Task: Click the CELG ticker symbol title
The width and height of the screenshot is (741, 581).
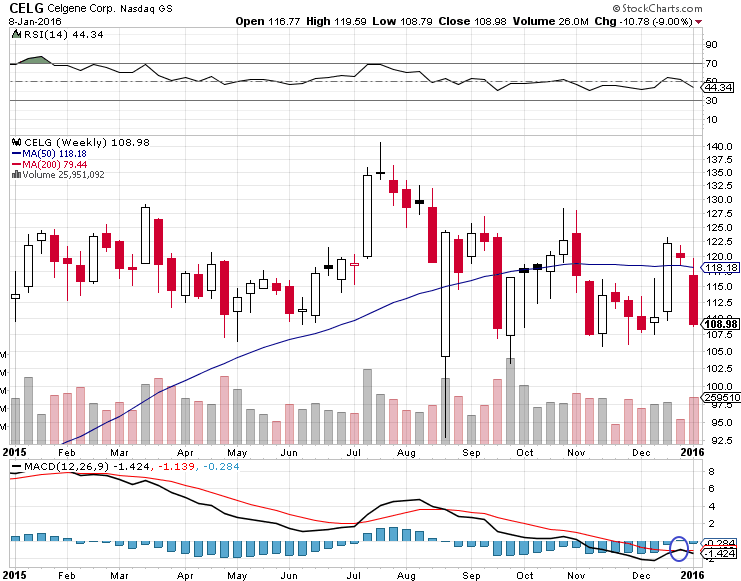Action: point(26,8)
